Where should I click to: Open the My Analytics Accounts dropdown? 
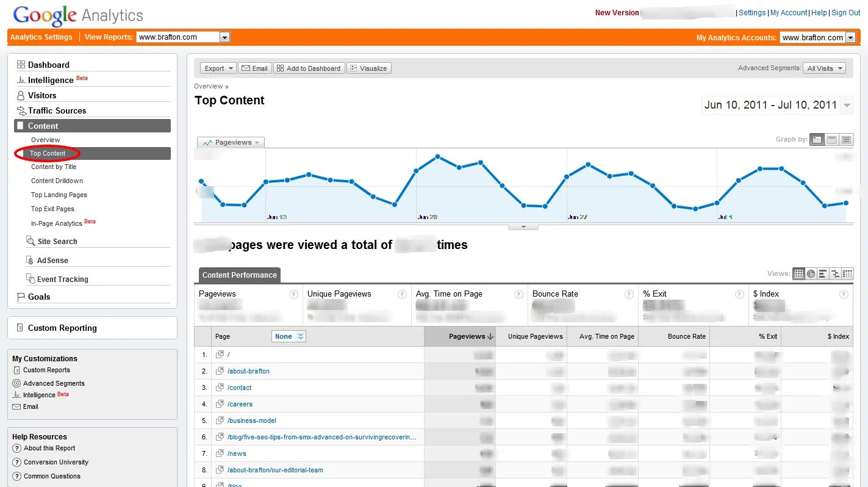tap(817, 37)
